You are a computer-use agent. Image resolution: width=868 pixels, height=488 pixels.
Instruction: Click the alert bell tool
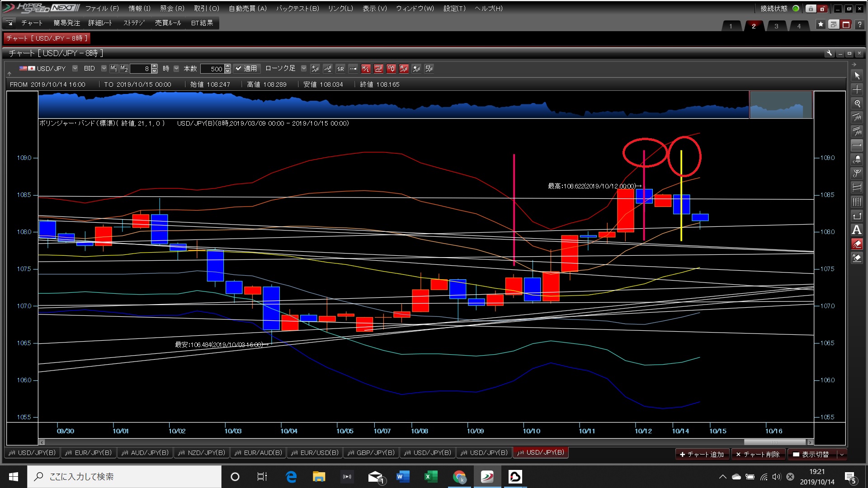pyautogui.click(x=857, y=160)
